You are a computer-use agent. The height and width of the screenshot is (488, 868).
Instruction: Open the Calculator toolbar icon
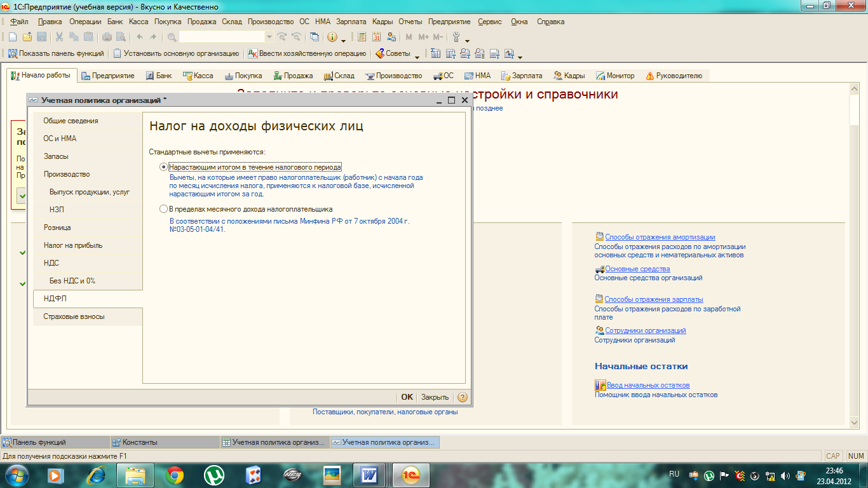click(x=362, y=37)
